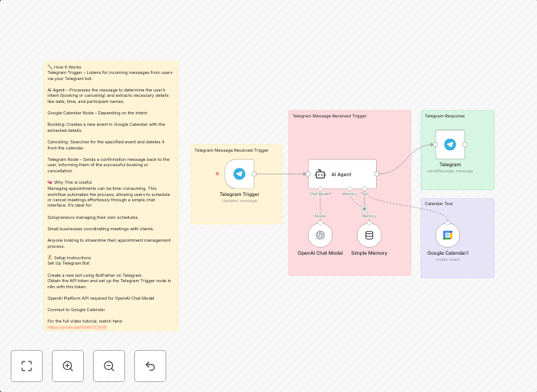Click the AI Agent output handle
Screen dimensions: 537x392
377,174
